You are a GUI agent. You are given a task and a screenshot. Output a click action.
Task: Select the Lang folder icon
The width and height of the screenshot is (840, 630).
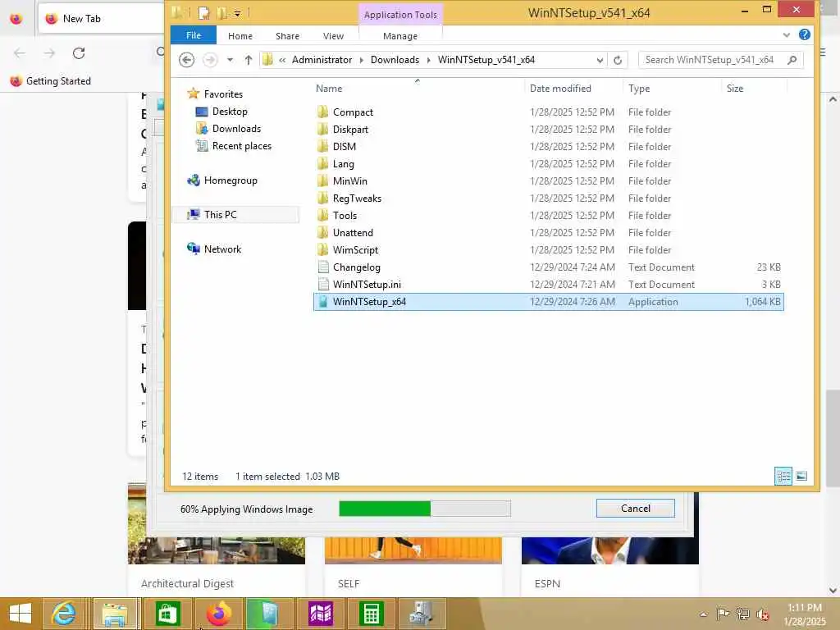click(322, 163)
